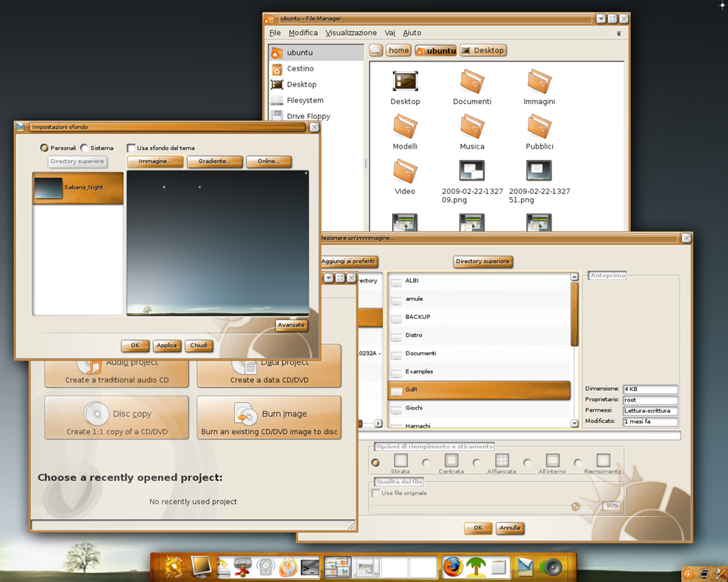Click the wrench tools icon in the system tray
This screenshot has width=728, height=582.
(x=721, y=574)
